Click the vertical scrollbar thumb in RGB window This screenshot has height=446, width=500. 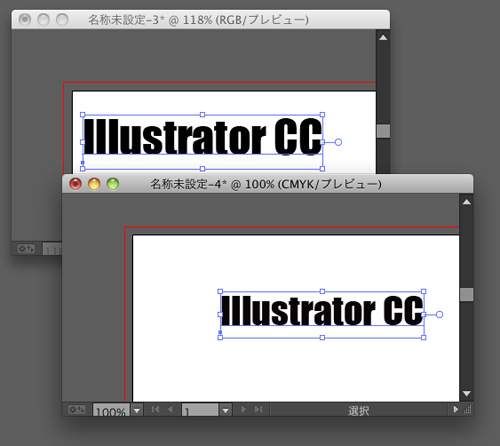pyautogui.click(x=383, y=131)
